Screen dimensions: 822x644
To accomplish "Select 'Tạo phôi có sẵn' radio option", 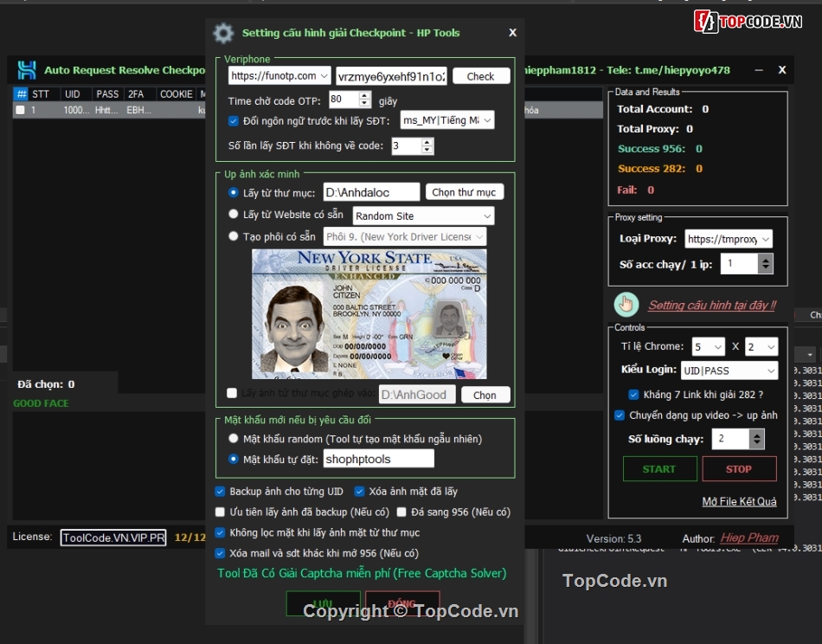I will click(x=234, y=236).
